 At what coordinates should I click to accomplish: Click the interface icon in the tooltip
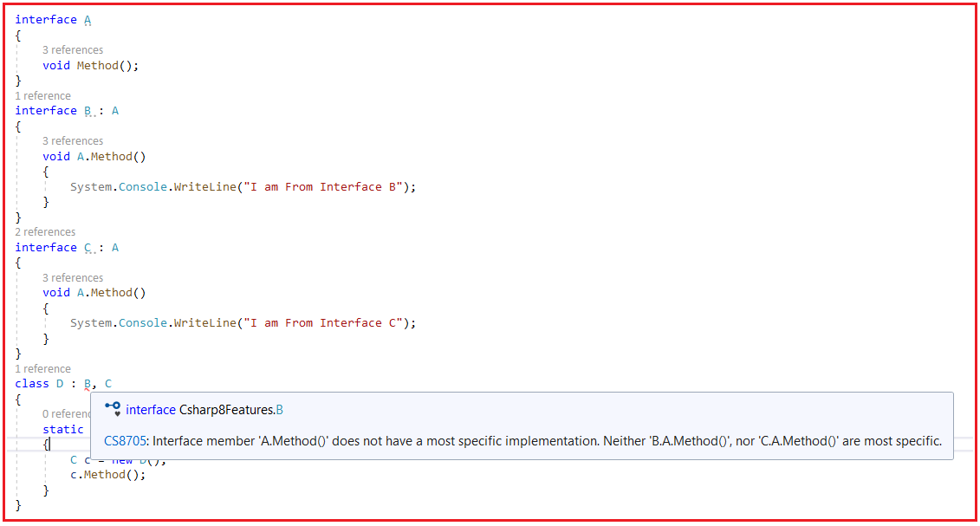(114, 409)
